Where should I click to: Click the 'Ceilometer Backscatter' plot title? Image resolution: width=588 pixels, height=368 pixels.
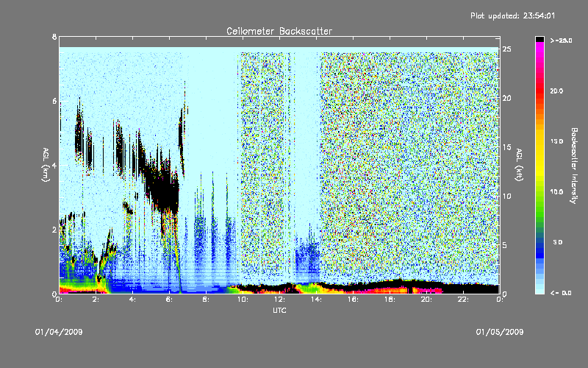279,31
